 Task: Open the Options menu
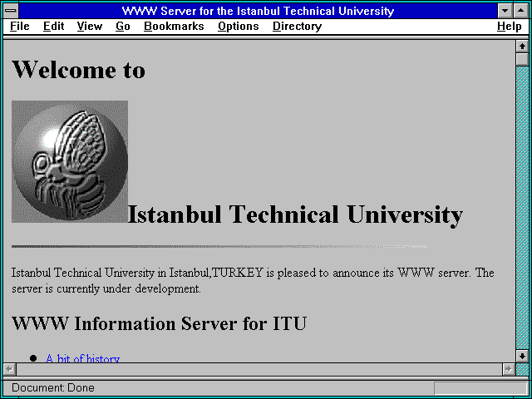(x=239, y=27)
